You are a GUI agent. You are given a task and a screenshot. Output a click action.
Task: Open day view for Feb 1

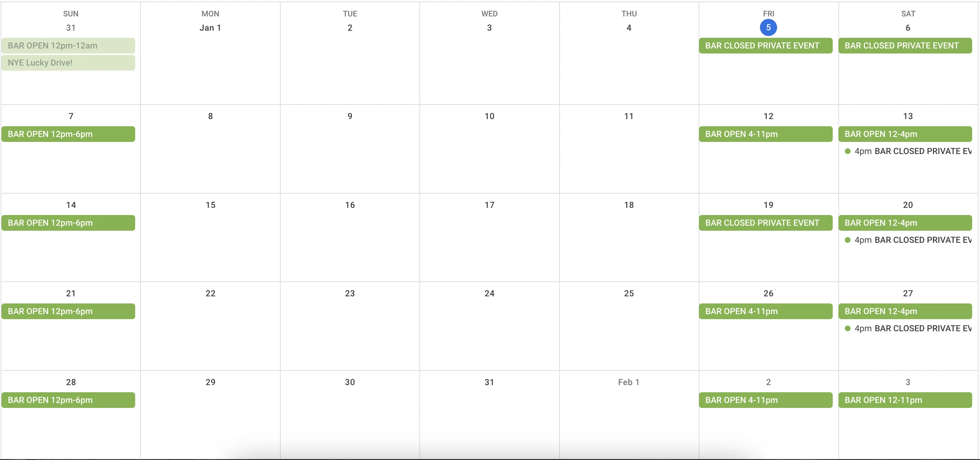pyautogui.click(x=628, y=382)
